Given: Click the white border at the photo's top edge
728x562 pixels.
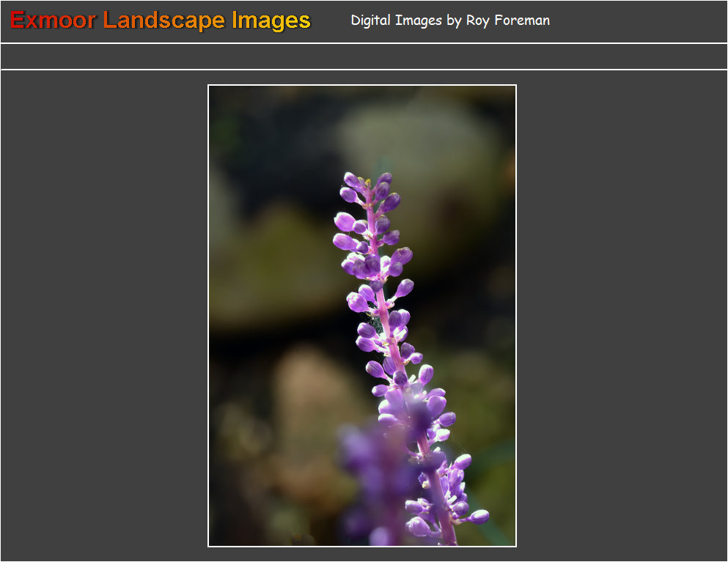Looking at the screenshot, I should click(362, 85).
